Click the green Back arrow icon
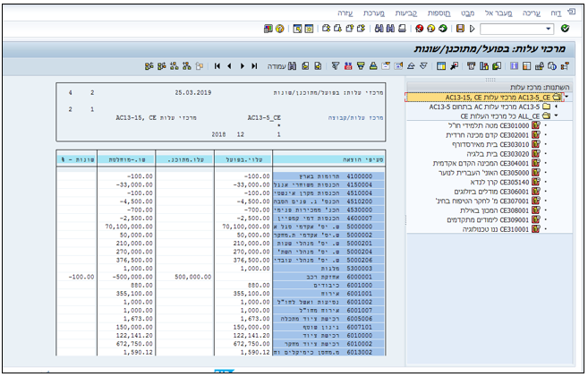Screen dimensions: 588x377 pos(443,29)
